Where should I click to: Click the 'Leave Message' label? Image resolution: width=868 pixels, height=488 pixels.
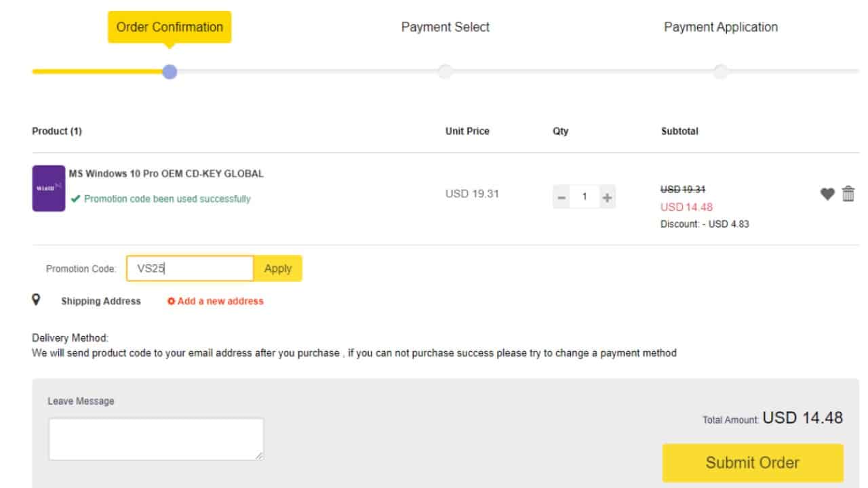click(81, 401)
